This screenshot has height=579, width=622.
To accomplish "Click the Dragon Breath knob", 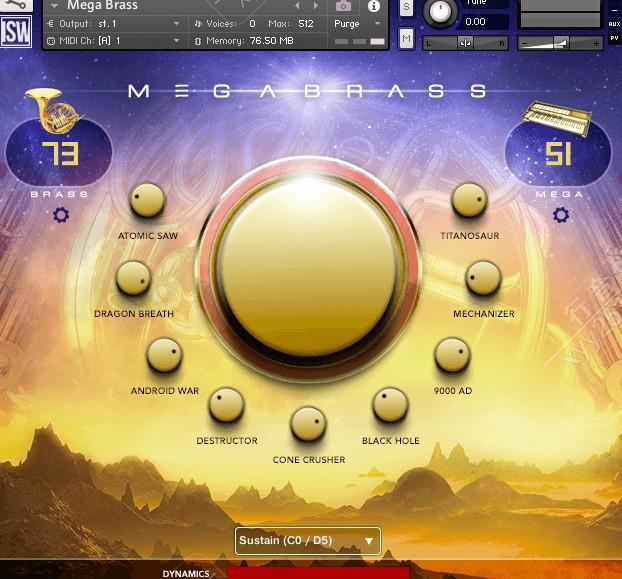I will pos(134,278).
